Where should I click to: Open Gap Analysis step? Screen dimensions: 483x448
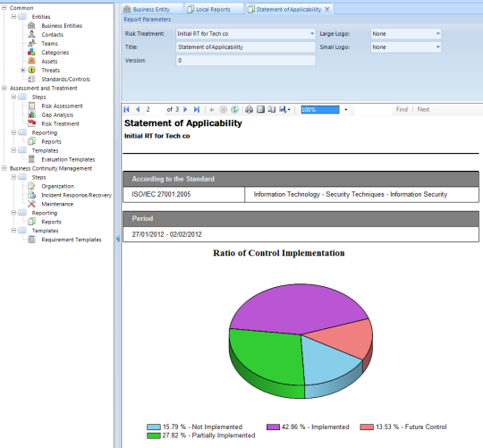click(x=57, y=114)
